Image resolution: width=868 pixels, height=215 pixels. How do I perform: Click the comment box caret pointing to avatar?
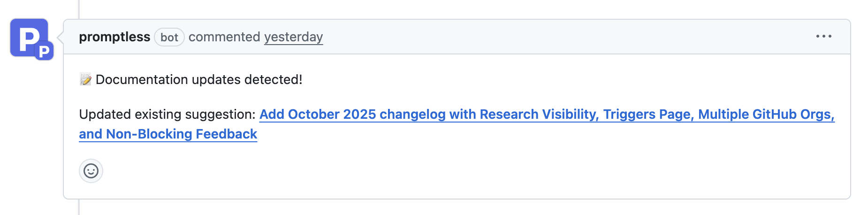60,37
